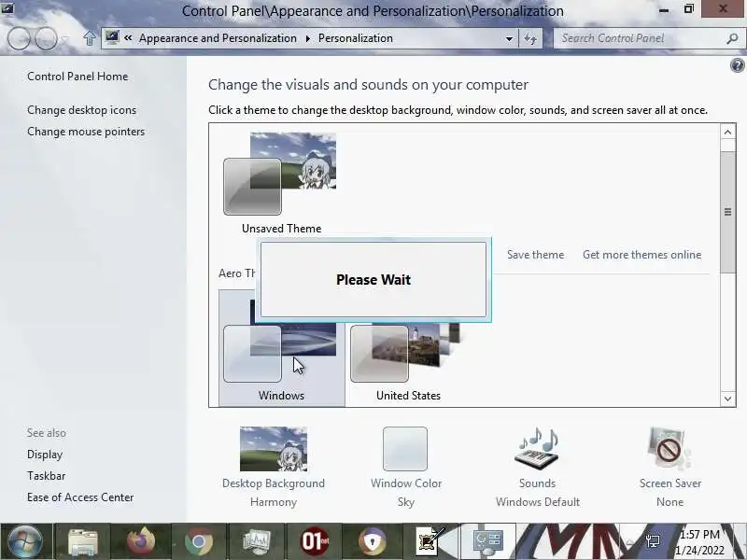Click the network tray icon

point(652,541)
